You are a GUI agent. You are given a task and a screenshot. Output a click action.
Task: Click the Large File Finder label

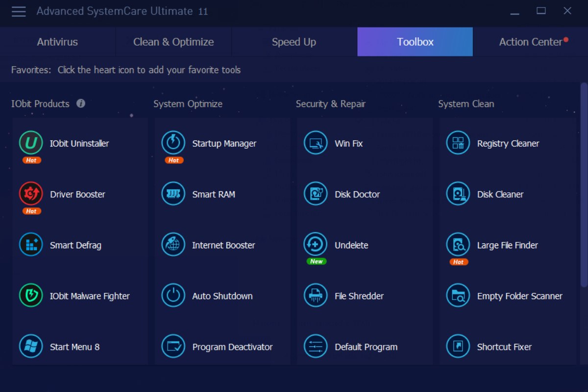coord(507,245)
